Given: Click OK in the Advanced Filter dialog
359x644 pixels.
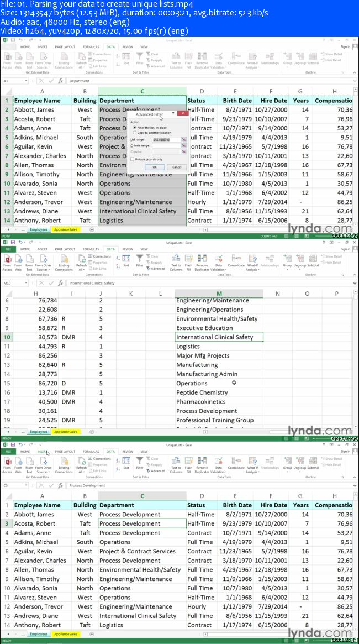Looking at the screenshot, I should click(155, 167).
